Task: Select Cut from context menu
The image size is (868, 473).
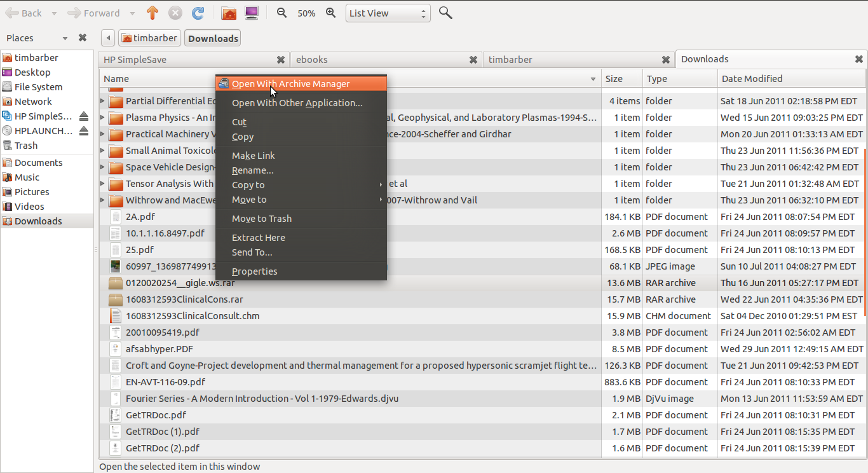Action: 301,122
